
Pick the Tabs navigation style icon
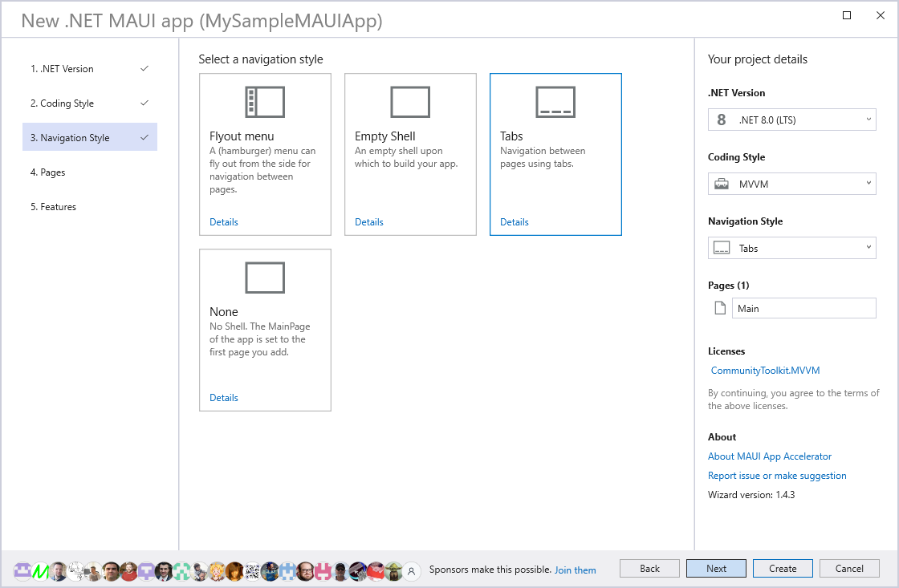(555, 103)
